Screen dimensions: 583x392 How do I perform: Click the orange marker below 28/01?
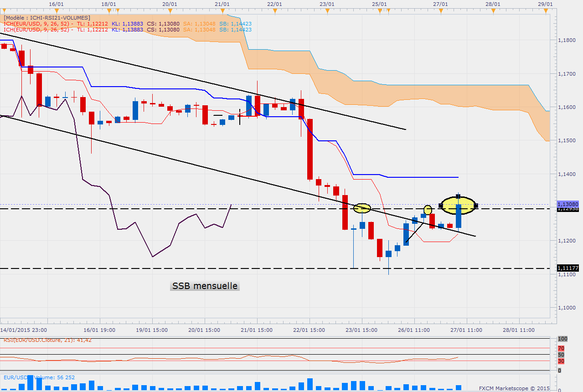coord(493,10)
